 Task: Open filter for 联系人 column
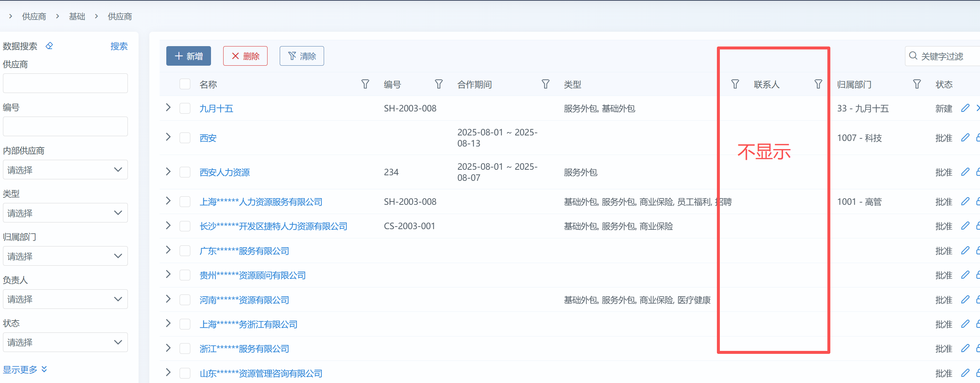point(817,84)
